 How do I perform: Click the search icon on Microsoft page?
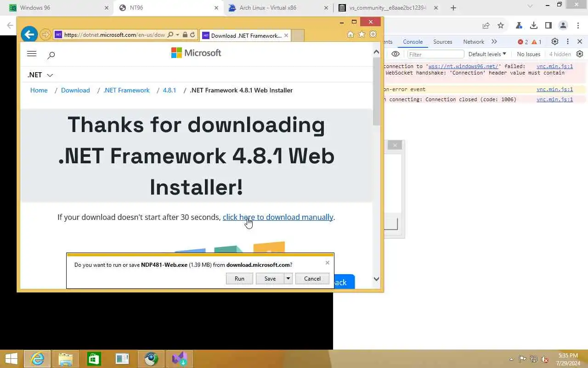[51, 55]
